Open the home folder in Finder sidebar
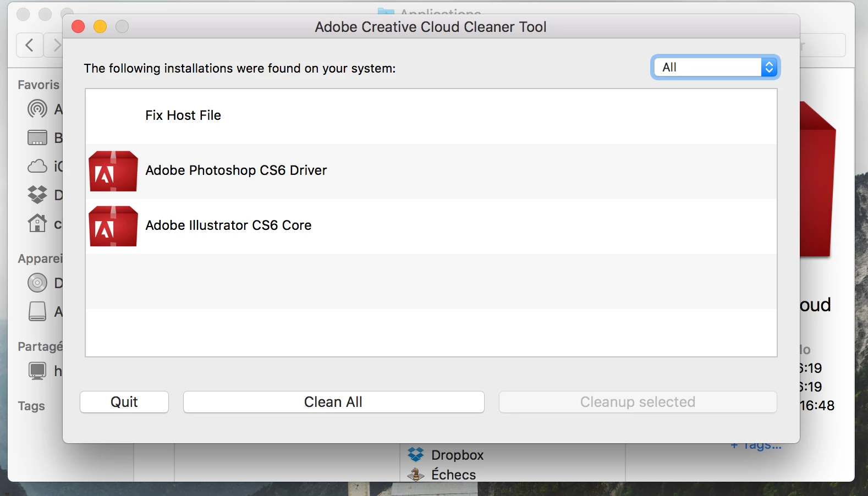868x496 pixels. click(x=44, y=224)
